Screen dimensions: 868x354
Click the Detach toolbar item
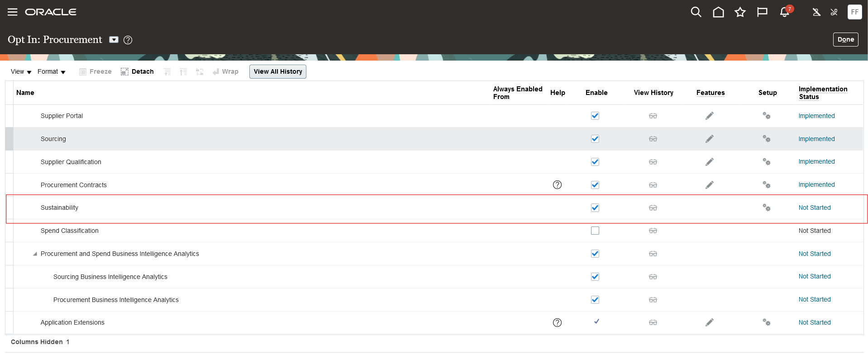point(137,72)
